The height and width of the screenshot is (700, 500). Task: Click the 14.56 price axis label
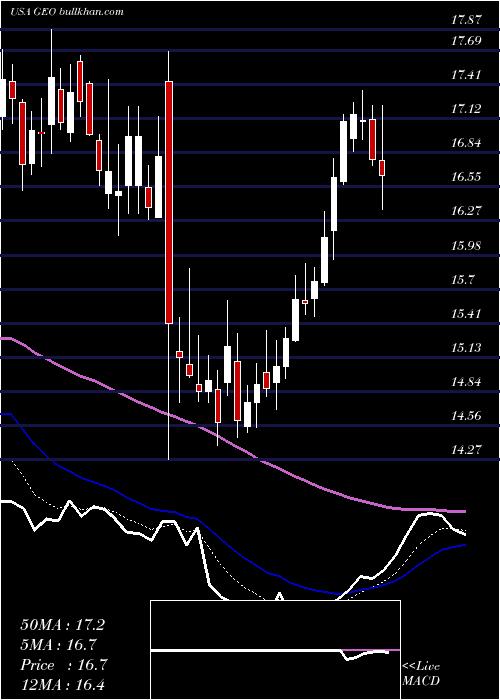(466, 416)
